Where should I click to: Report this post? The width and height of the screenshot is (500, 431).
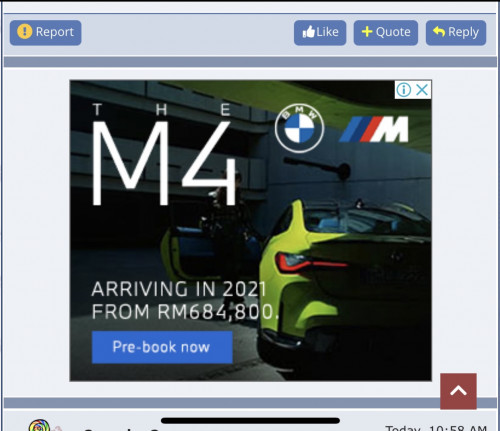(46, 32)
